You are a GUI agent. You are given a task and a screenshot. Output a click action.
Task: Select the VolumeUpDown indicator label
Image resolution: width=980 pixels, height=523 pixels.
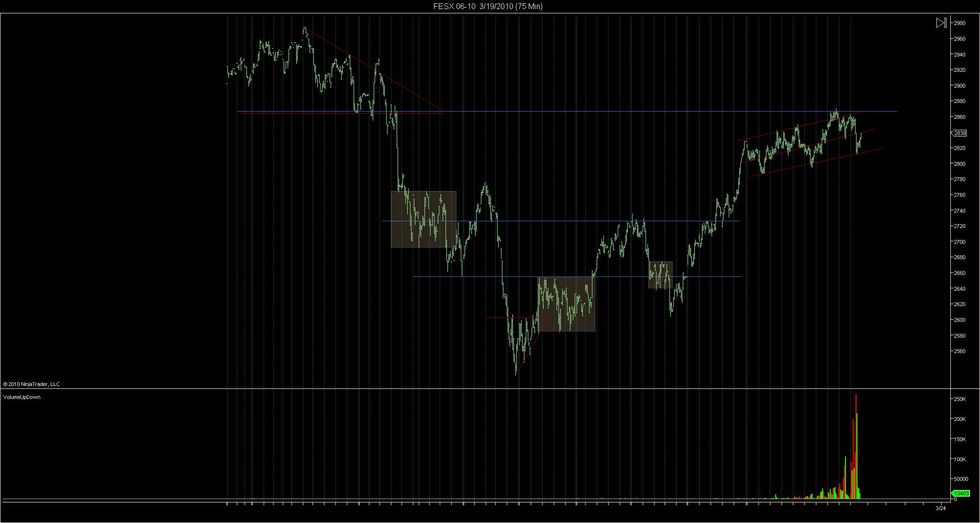[x=22, y=397]
